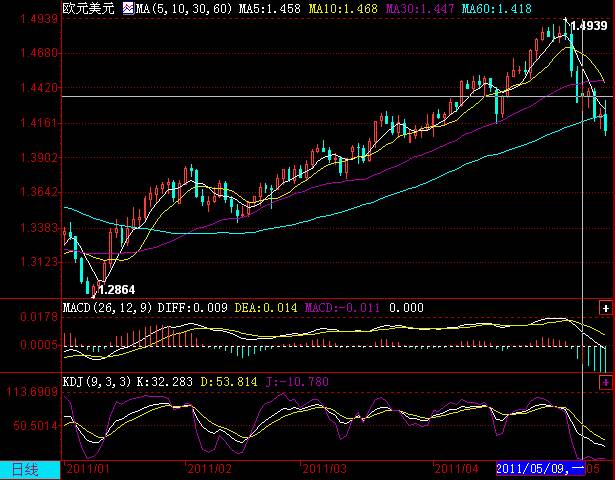
Task: Click the purple MA30:1.447 value
Action: click(420, 9)
